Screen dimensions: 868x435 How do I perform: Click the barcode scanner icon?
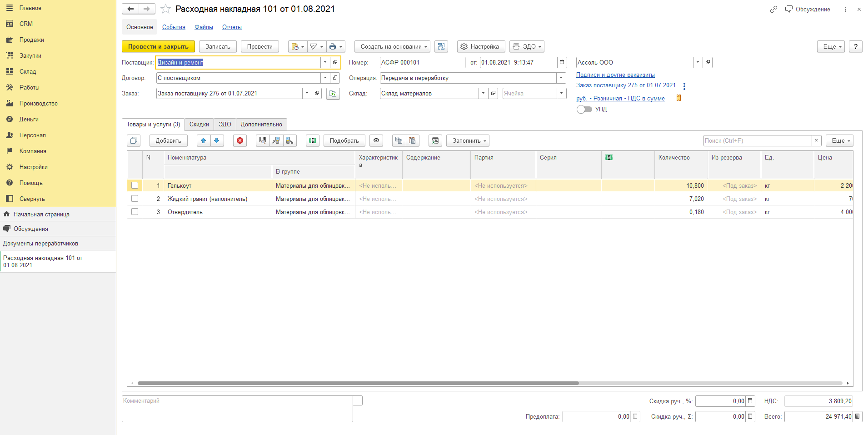(263, 140)
